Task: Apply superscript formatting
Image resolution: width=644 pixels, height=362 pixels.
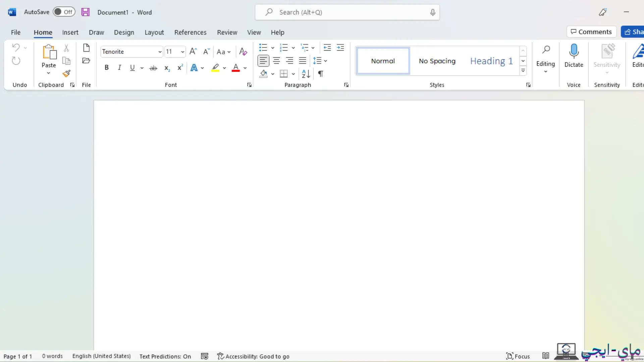Action: pos(180,67)
